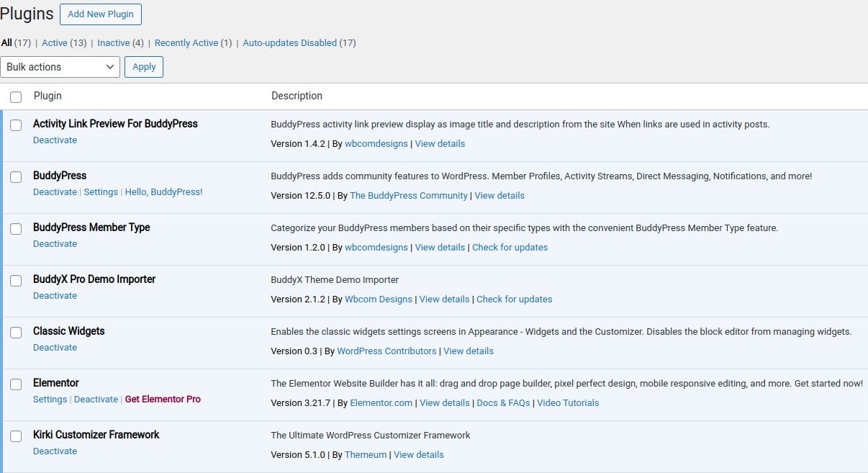Screen dimensions: 868x473
Task: Check the checkbox for Classic Widgets
Action: click(x=16, y=332)
